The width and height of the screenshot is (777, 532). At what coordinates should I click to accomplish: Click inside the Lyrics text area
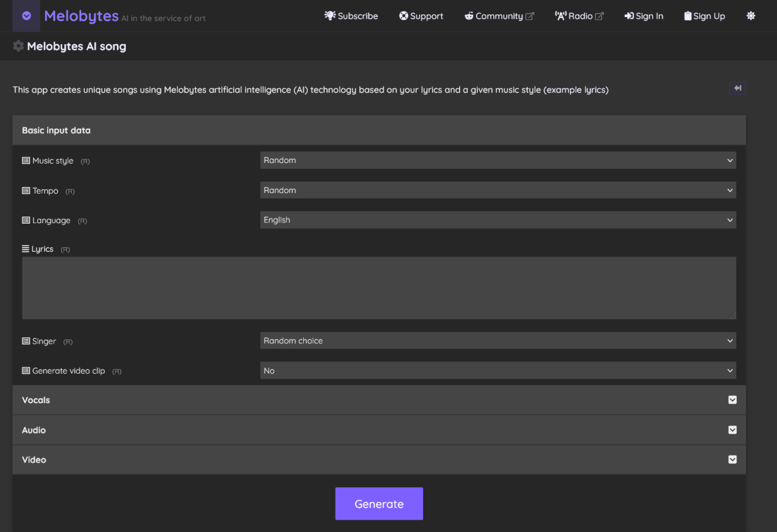click(378, 287)
